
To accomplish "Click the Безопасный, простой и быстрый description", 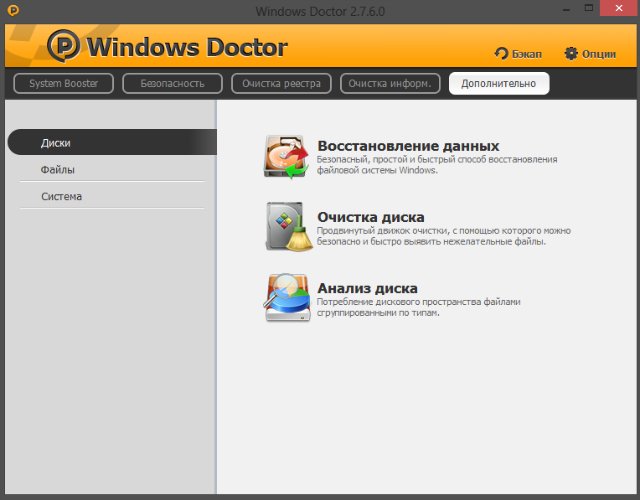I will point(437,164).
